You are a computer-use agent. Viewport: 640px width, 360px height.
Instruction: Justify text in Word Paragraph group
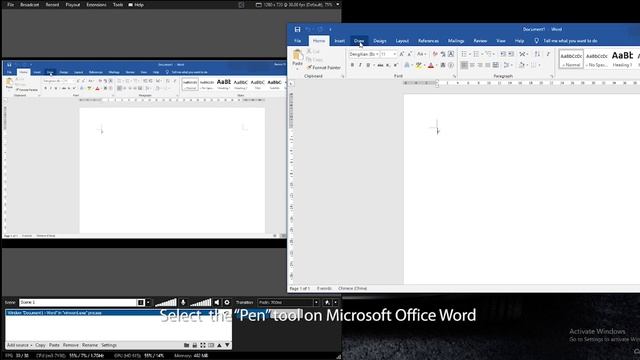point(488,65)
